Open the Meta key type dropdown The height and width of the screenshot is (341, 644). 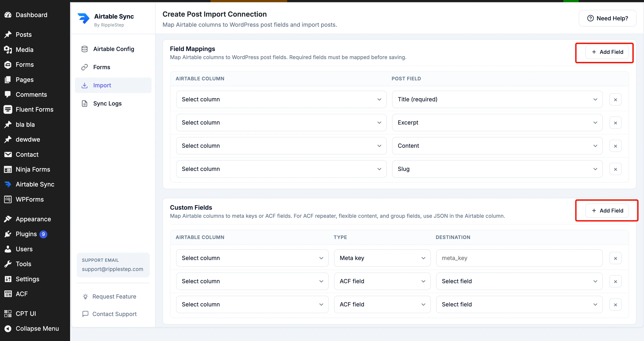click(382, 258)
